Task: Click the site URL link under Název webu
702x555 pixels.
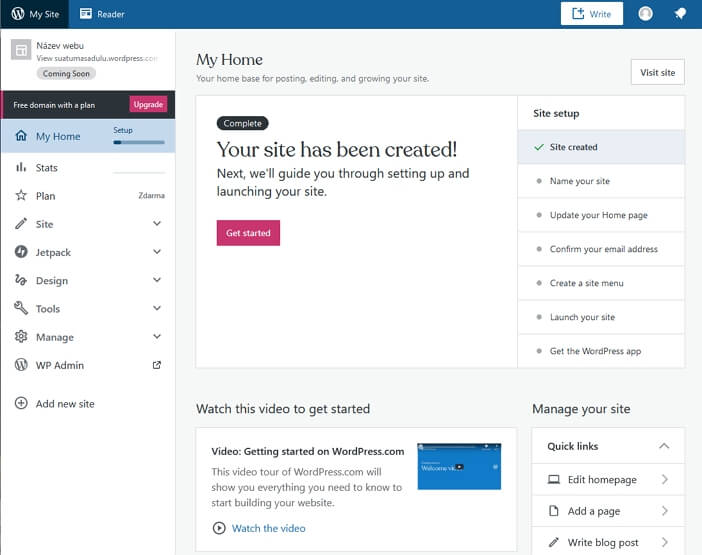Action: 97,58
